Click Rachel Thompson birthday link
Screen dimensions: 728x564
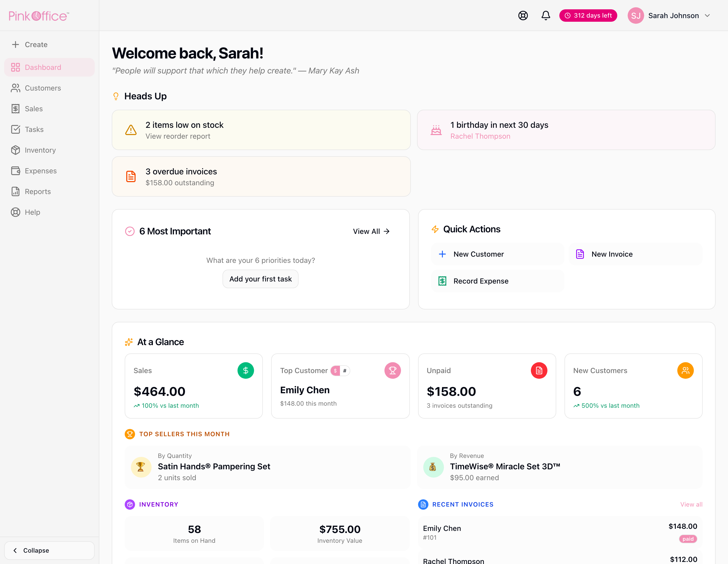click(480, 136)
